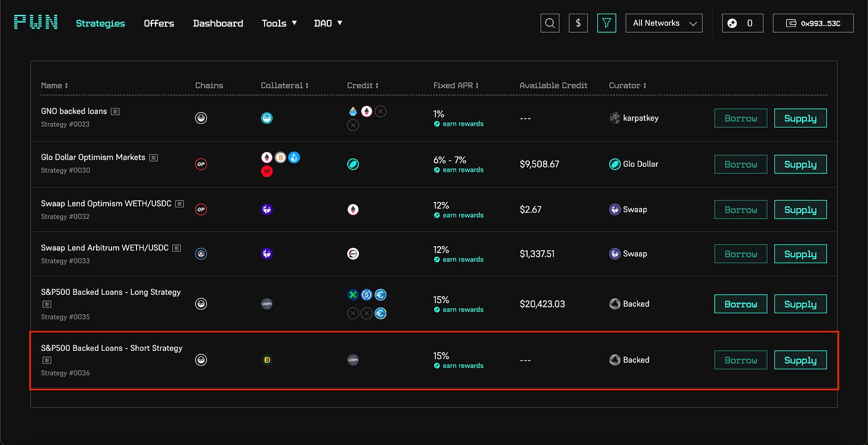Click the bCSPX collateral icon on S&P500 Long Strategy
868x445 pixels.
[x=266, y=304]
